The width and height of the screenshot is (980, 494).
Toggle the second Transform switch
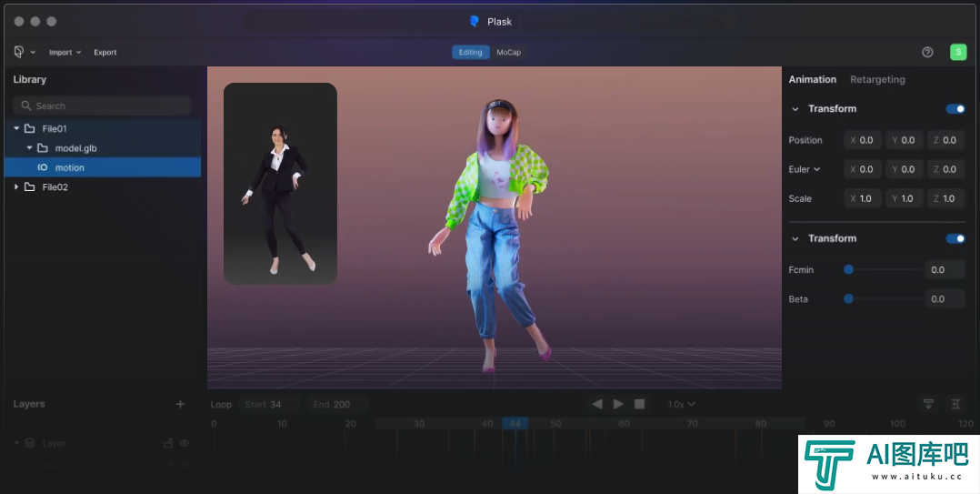point(955,238)
